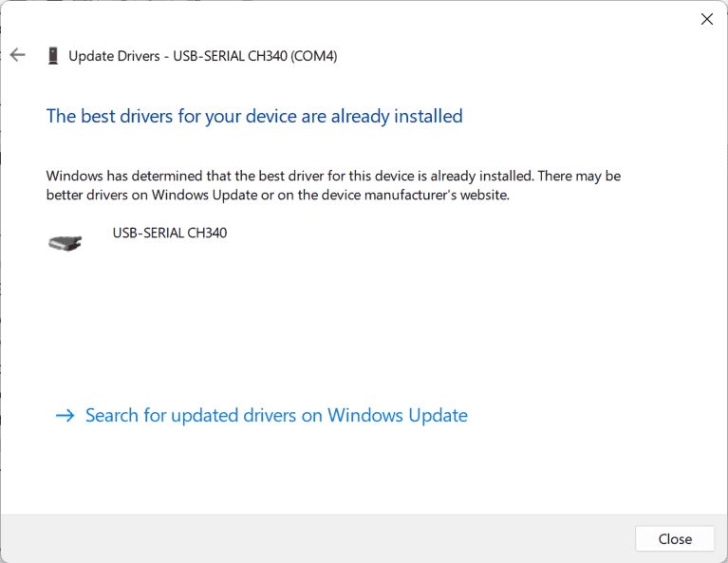Click the back arrow in the dialog header

(x=17, y=55)
